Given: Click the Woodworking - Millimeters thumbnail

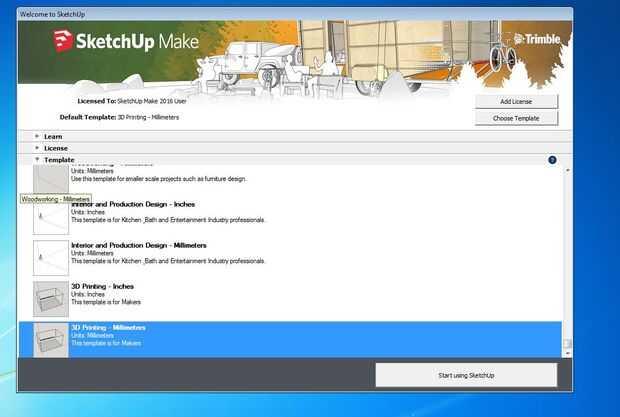Looking at the screenshot, I should [51, 179].
